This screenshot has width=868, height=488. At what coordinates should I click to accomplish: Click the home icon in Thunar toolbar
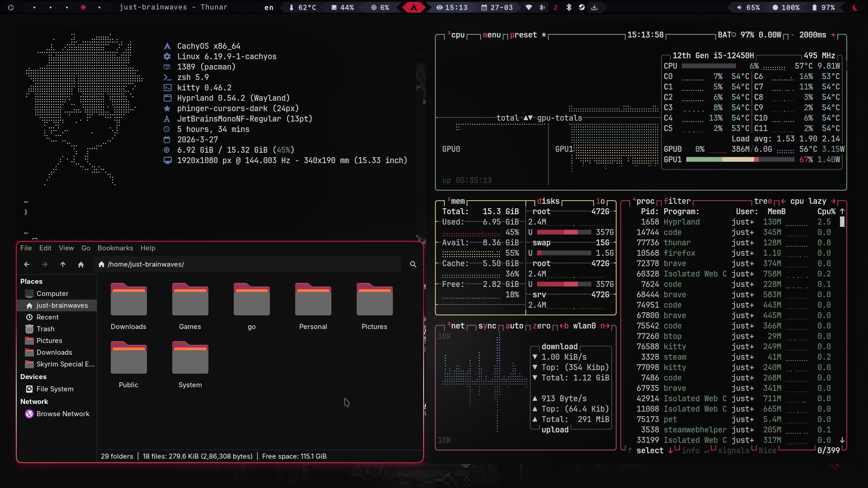(x=81, y=264)
